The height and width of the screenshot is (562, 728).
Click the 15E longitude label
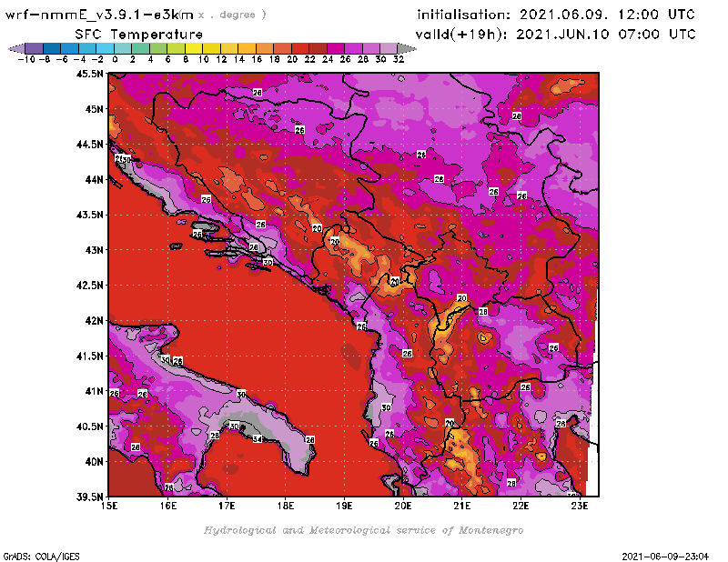coord(109,506)
